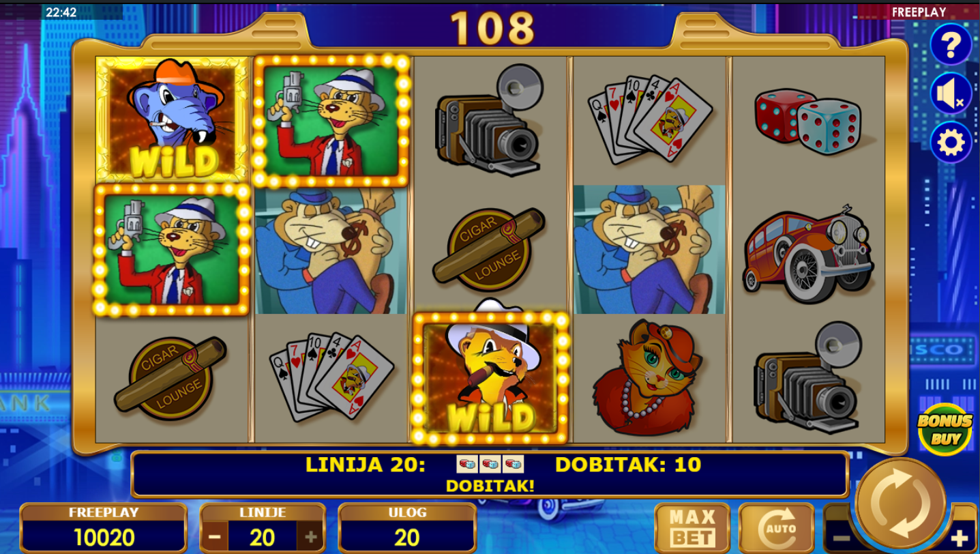The image size is (980, 554).
Task: Open the help question mark icon
Action: point(951,45)
